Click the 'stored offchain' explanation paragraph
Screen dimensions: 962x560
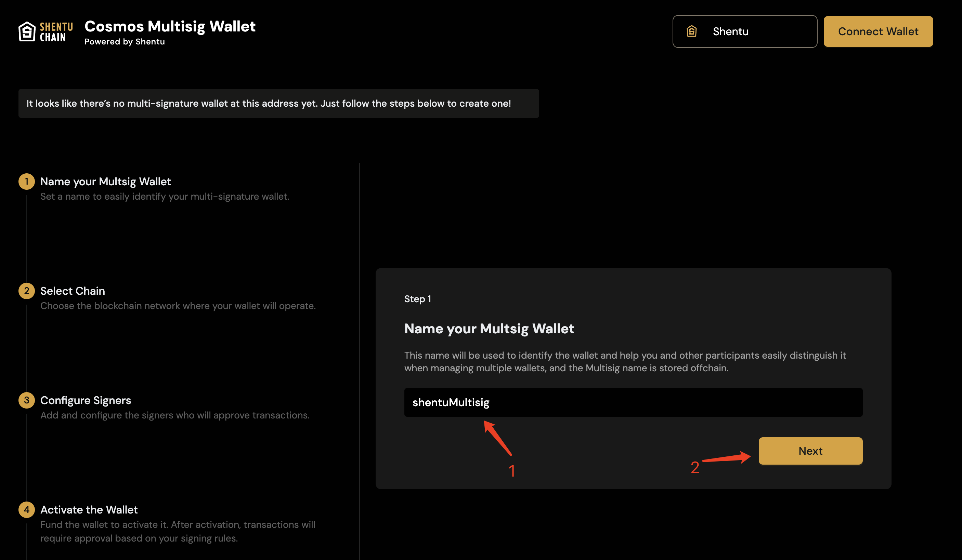tap(625, 362)
